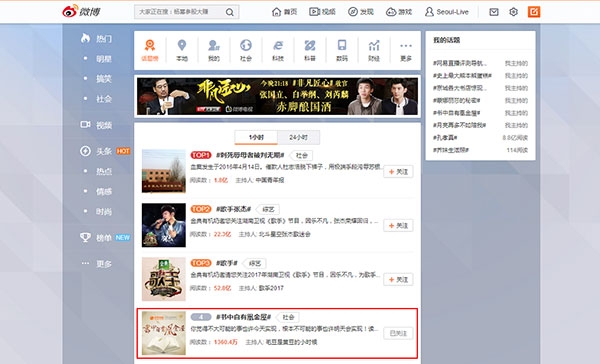Switch to the 24小时 tab
600x364 pixels.
point(298,137)
